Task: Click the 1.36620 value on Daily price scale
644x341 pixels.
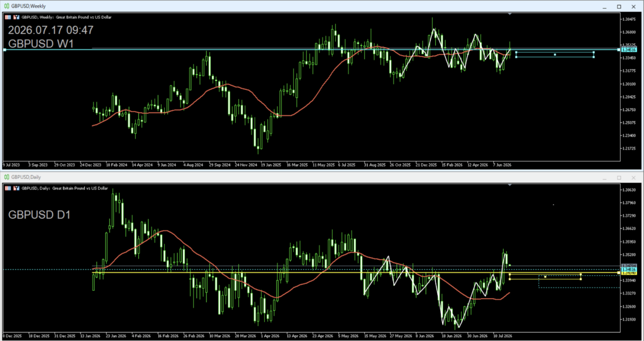Action: tap(628, 229)
